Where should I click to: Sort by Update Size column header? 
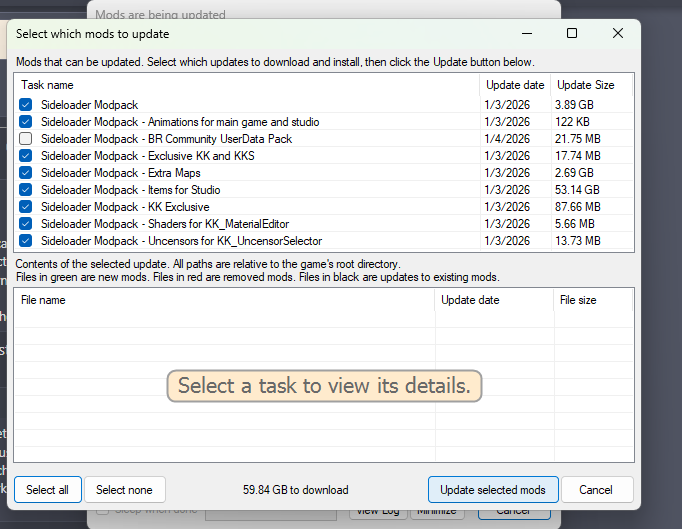587,85
